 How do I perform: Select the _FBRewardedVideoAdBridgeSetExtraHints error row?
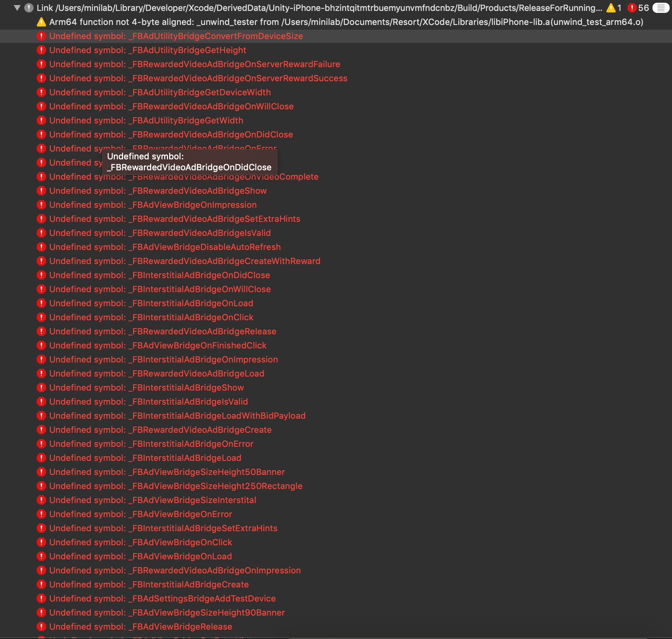coord(336,219)
